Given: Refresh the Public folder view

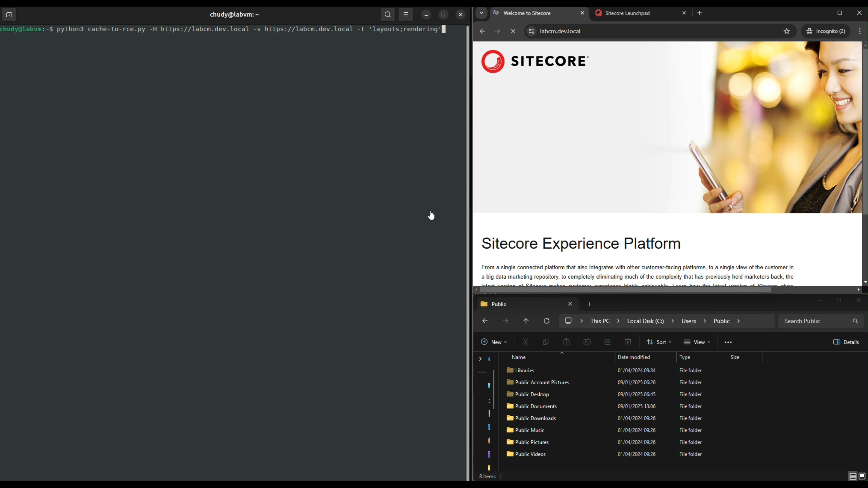Looking at the screenshot, I should (547, 321).
